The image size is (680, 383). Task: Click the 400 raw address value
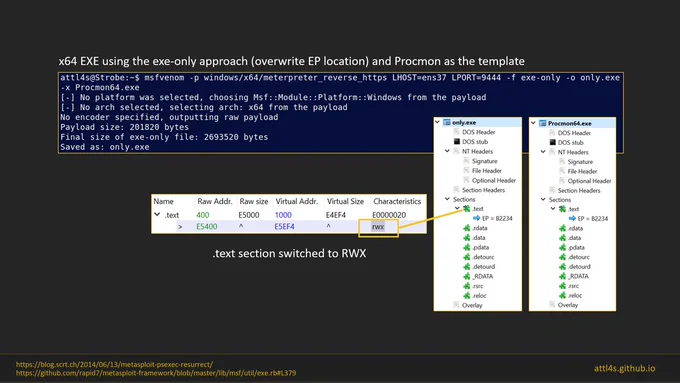pyautogui.click(x=203, y=215)
